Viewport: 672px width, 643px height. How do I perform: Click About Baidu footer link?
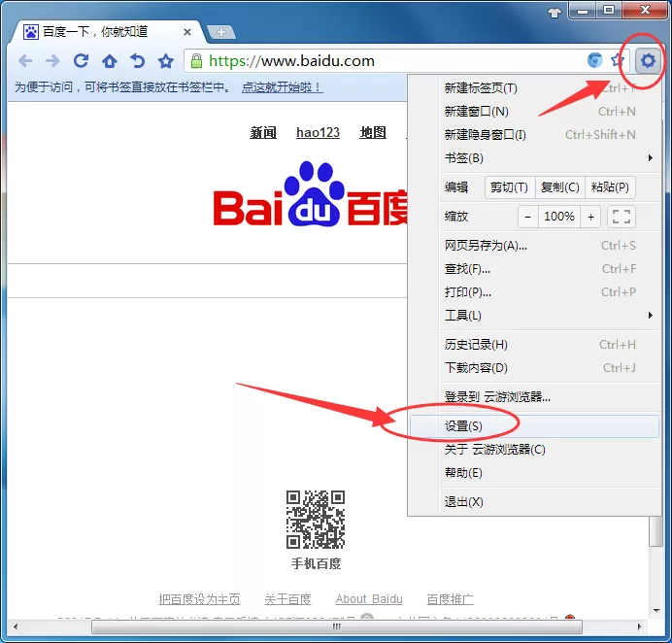coord(369,599)
